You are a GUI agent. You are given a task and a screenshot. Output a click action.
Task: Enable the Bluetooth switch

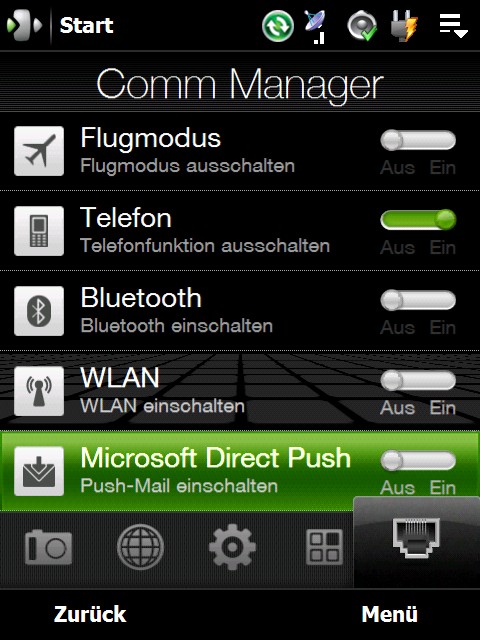(x=418, y=300)
